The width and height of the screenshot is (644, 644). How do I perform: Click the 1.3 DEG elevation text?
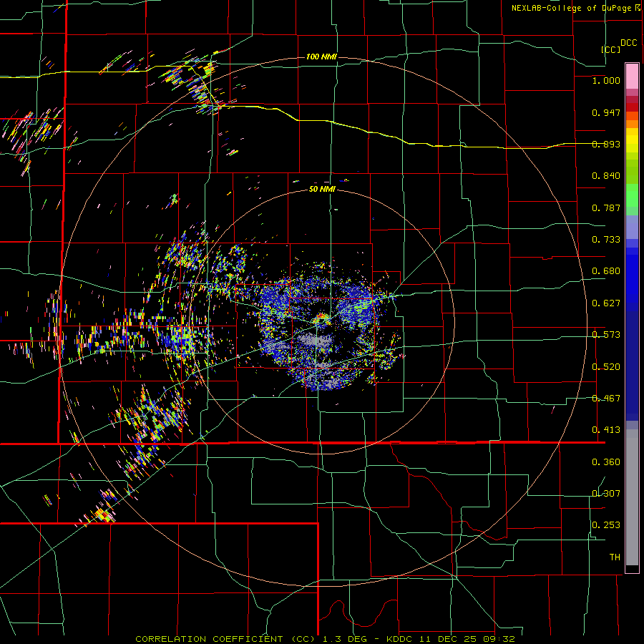click(345, 639)
